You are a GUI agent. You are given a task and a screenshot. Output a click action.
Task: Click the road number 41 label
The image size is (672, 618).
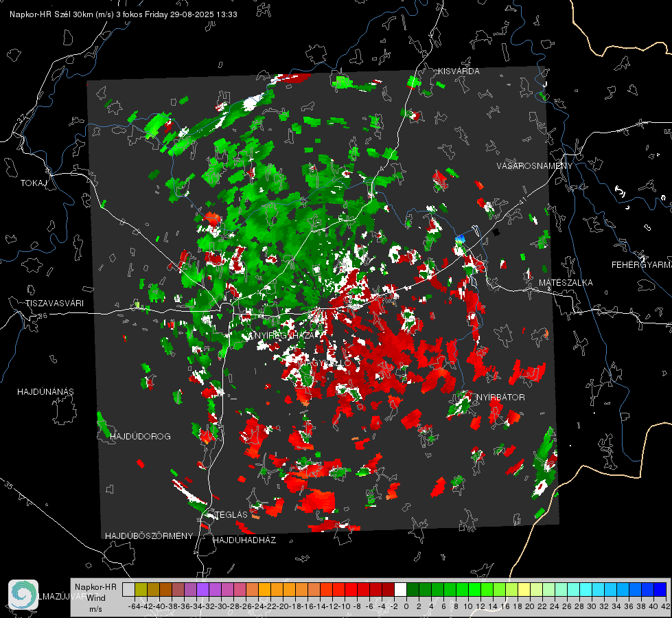point(522,201)
